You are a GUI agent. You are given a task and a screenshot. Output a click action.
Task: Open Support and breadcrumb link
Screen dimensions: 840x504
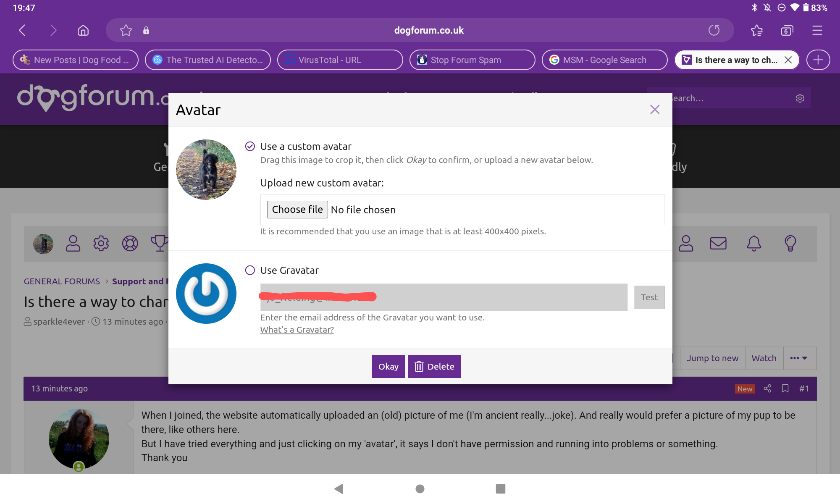[140, 281]
